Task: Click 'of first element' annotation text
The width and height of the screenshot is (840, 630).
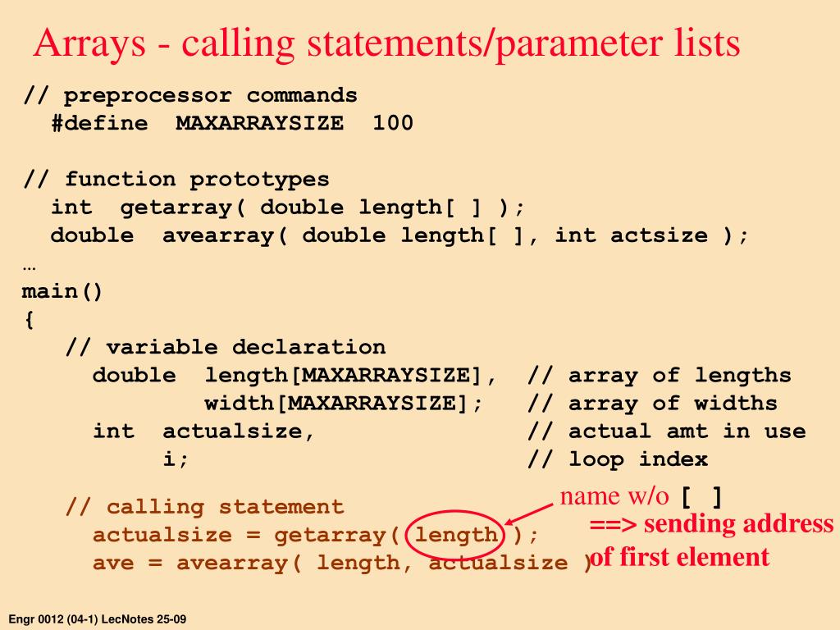Action: 679,557
